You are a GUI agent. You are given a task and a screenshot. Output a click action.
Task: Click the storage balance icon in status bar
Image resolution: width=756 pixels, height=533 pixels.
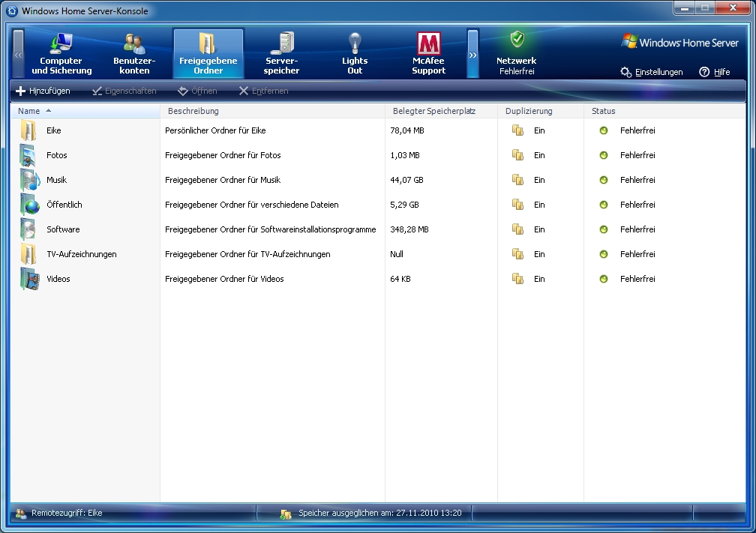point(286,514)
